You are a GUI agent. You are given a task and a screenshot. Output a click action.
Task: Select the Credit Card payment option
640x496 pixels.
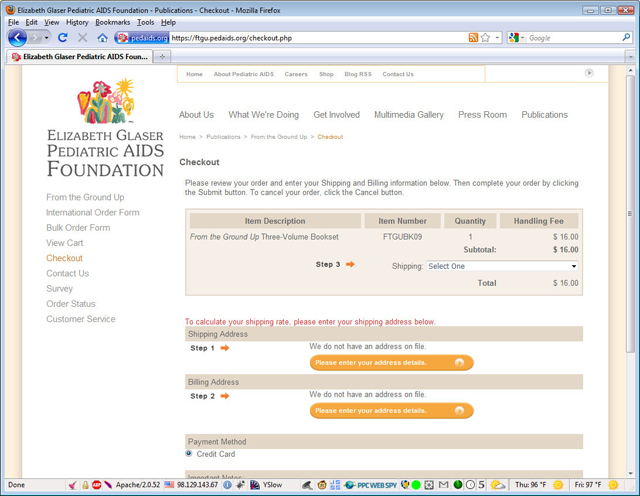pyautogui.click(x=189, y=453)
